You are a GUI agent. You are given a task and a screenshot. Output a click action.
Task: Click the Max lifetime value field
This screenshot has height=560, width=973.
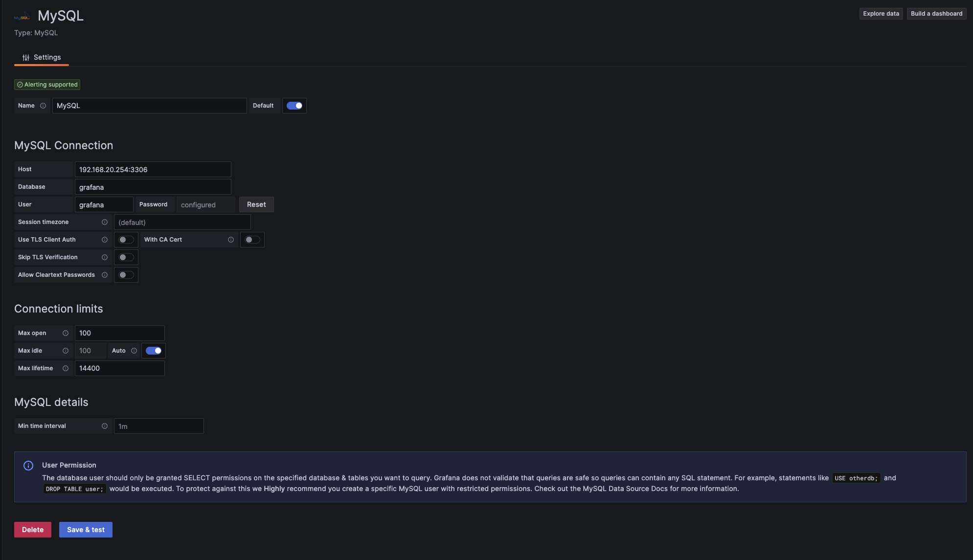point(120,368)
